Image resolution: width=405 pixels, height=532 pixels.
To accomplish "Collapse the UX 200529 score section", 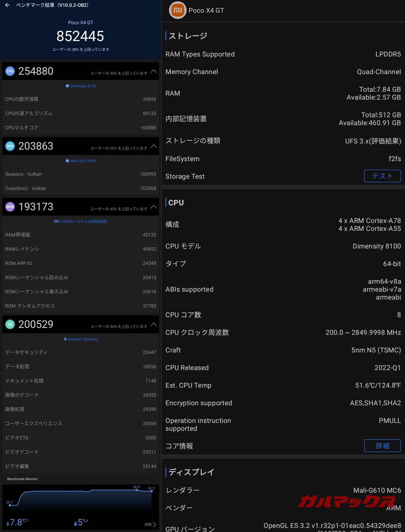I will (153, 324).
